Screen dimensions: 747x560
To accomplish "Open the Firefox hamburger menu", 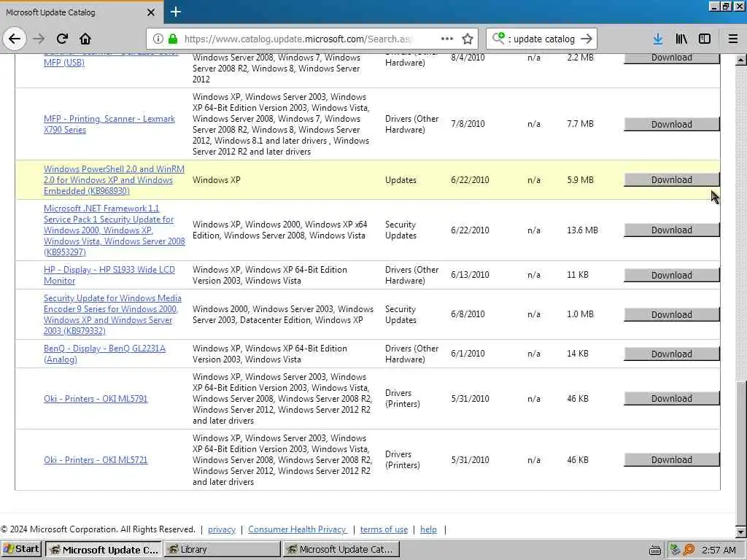I will 733,39.
